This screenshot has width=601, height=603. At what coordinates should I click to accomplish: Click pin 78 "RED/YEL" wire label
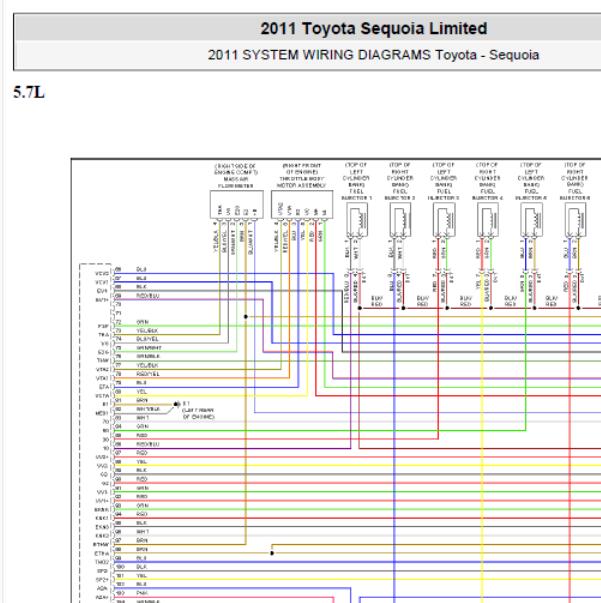point(148,374)
